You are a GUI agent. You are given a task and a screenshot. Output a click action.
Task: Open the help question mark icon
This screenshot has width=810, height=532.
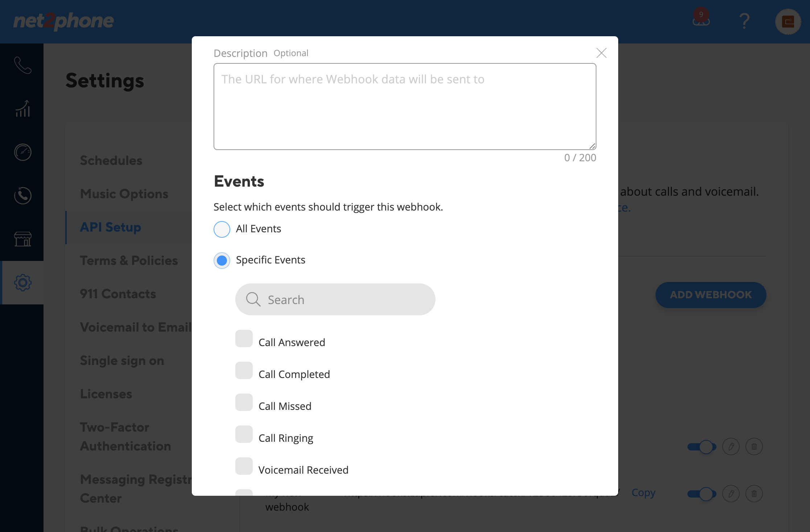tap(744, 21)
